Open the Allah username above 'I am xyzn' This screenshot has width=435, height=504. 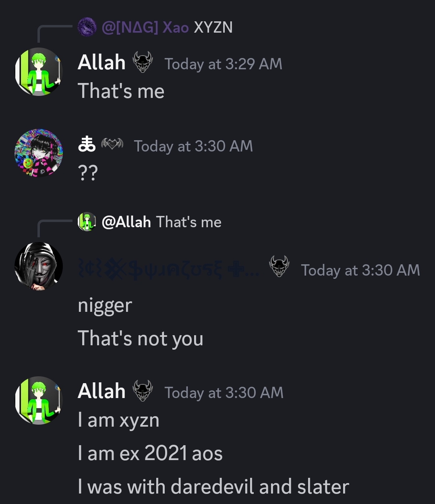click(x=101, y=391)
